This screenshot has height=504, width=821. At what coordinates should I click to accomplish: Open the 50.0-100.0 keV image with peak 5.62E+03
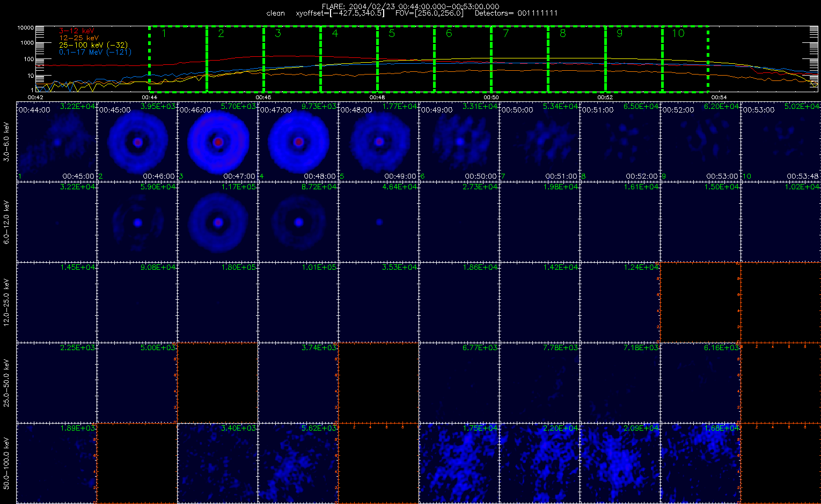pyautogui.click(x=298, y=463)
